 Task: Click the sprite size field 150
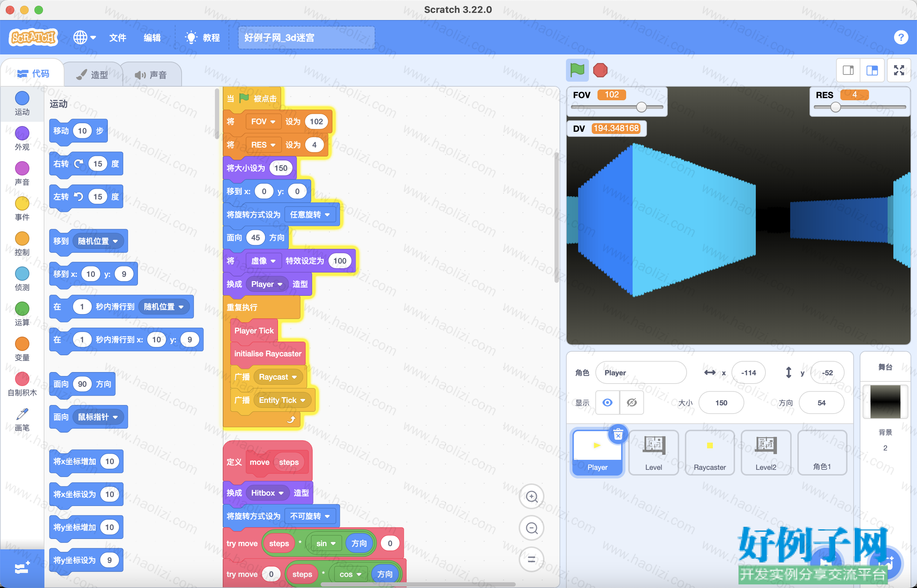[721, 403]
